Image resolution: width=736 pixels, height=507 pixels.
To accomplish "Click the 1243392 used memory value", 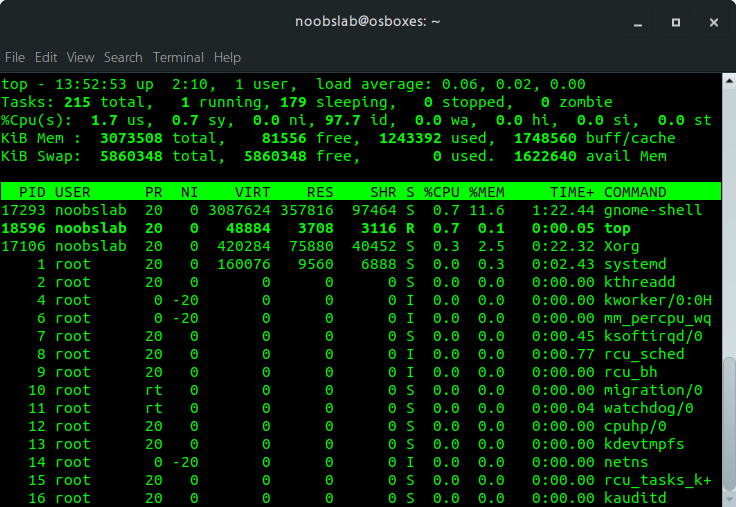I will coord(410,138).
